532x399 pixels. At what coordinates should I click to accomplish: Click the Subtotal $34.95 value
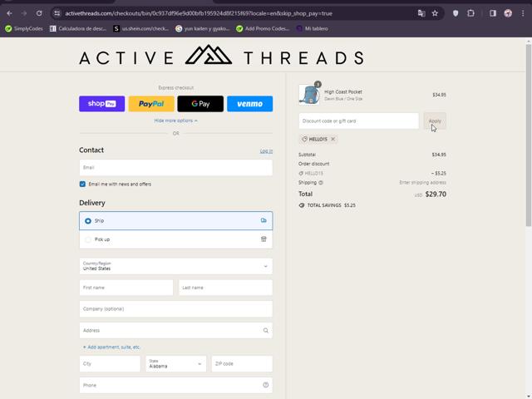(x=439, y=155)
